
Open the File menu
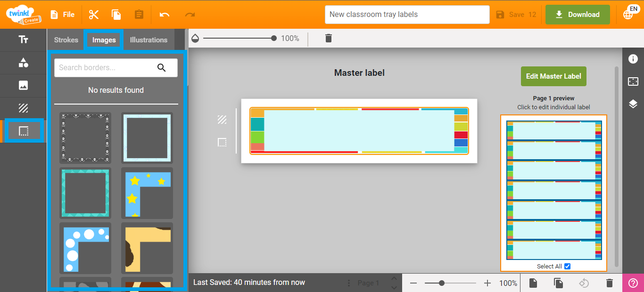(x=62, y=15)
